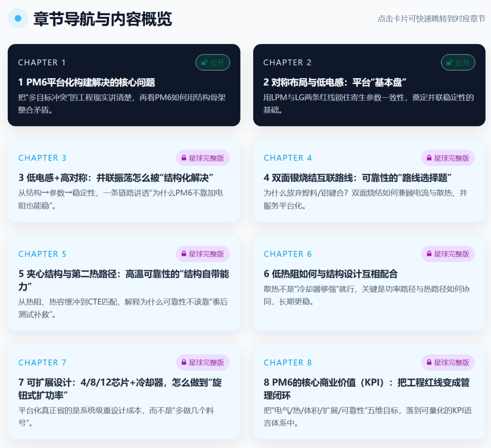Click the lock icon on Chapter 3 badge

183,158
